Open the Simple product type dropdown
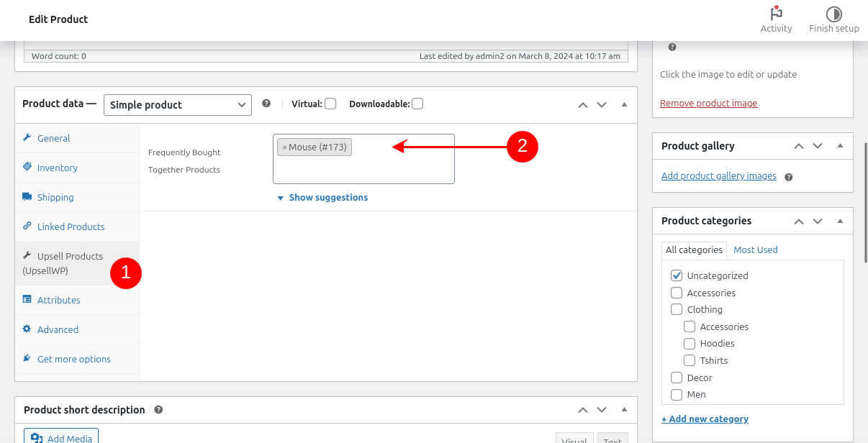This screenshot has height=443, width=868. click(x=178, y=105)
